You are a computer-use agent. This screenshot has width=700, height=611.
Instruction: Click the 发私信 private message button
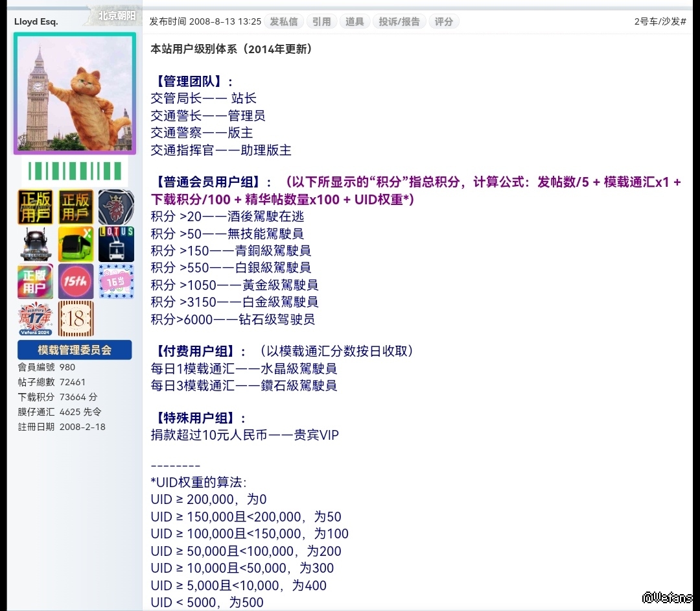[x=284, y=21]
